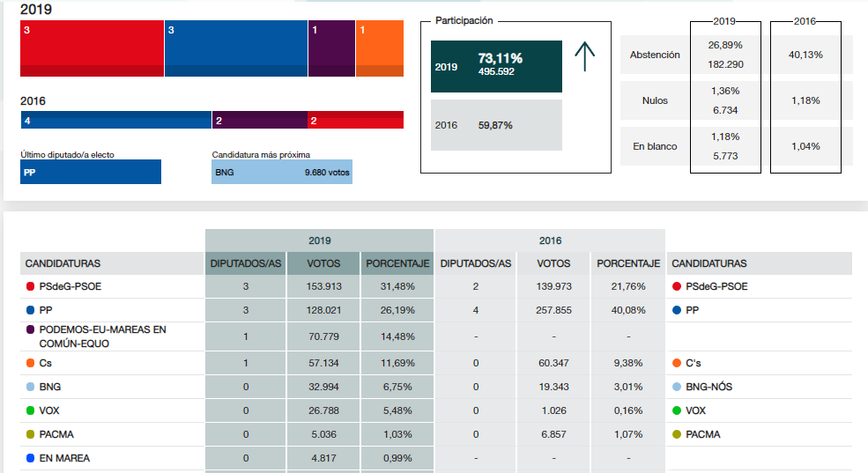Viewport: 868px width, 473px height.
Task: Click the PP box under Último diputado/a electo
Action: [91, 172]
